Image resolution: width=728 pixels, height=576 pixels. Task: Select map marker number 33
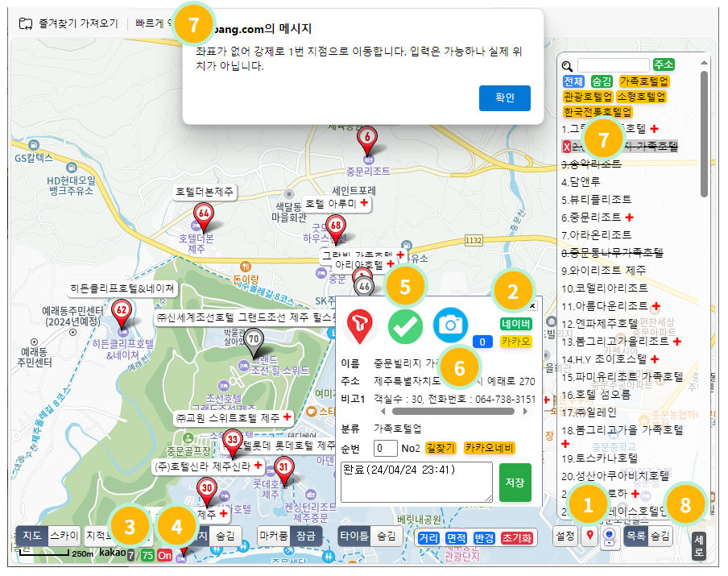pos(233,441)
